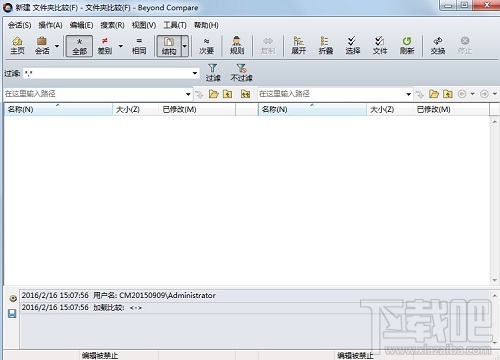This screenshot has height=360, width=500.
Task: Expand the 结构 dropdown arrow
Action: pyautogui.click(x=185, y=46)
